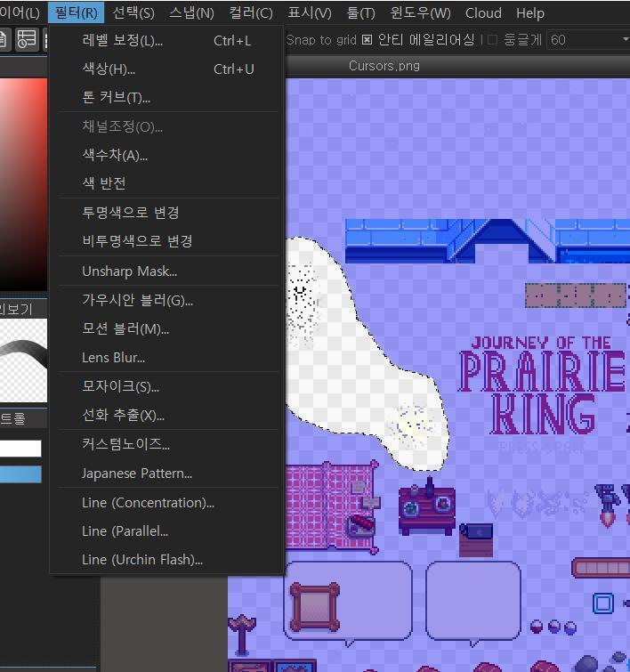Choose 레벨 보정(L)... from filter menu

click(x=167, y=41)
